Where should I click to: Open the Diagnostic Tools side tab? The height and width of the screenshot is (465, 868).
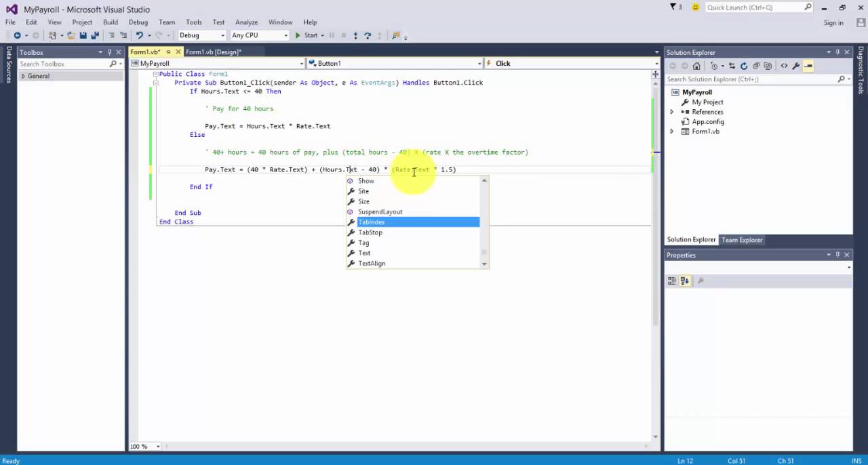[861, 71]
